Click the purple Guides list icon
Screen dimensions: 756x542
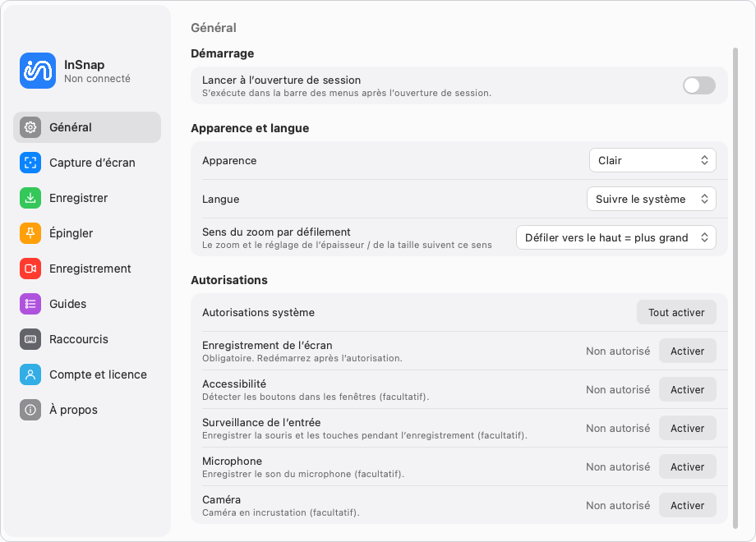[x=30, y=304]
